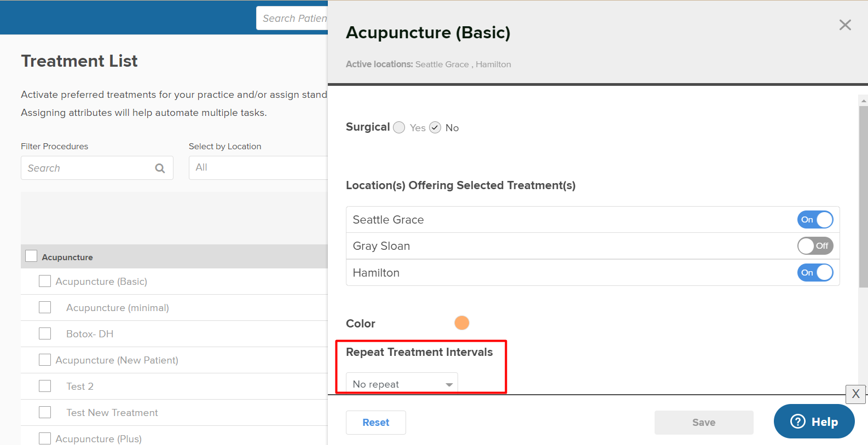Open the No repeat intervals dropdown

point(402,384)
